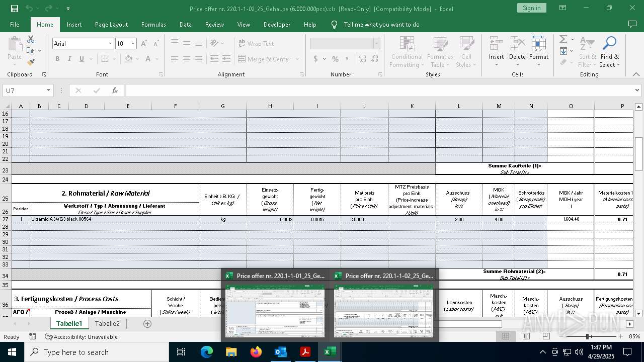The image size is (644, 362).
Task: Click Increase Indent icon
Action: [x=226, y=59]
